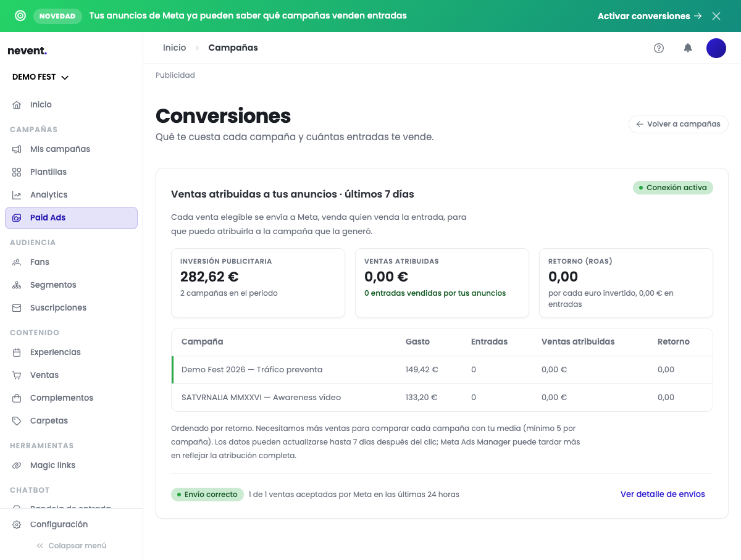The height and width of the screenshot is (560, 741).
Task: Click '0 entradas vendidas por tus anuncios'
Action: point(435,293)
